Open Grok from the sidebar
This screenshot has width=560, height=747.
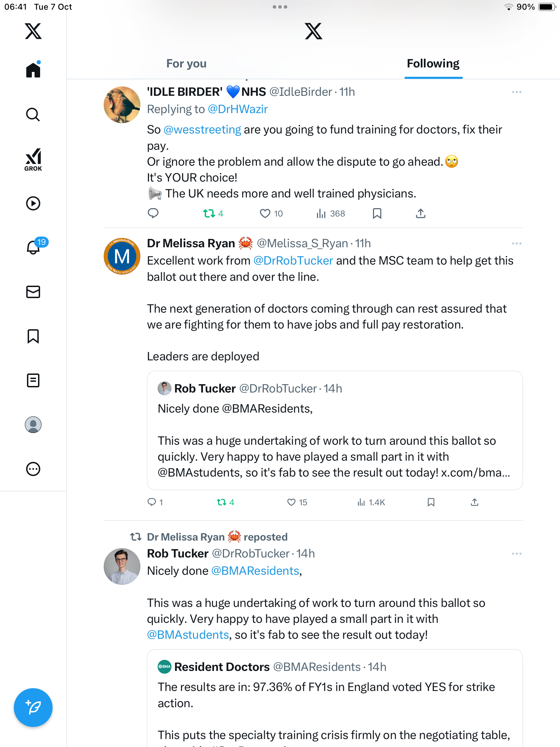tap(33, 160)
